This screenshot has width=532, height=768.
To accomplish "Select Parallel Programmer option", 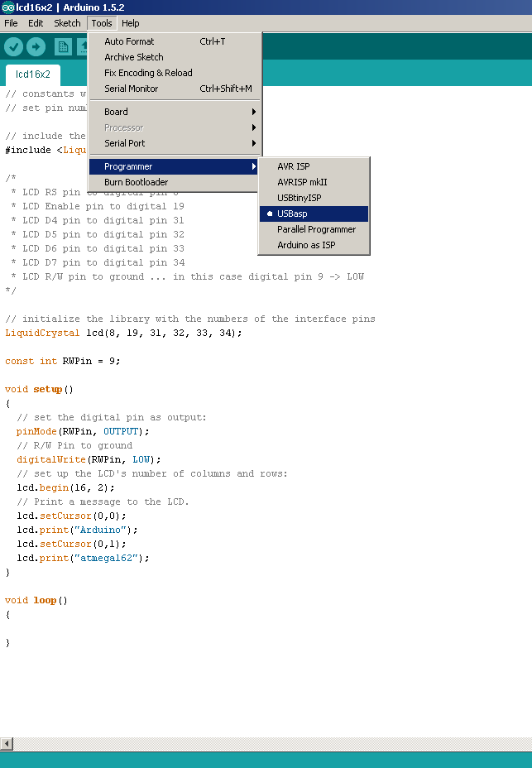I will [x=314, y=229].
